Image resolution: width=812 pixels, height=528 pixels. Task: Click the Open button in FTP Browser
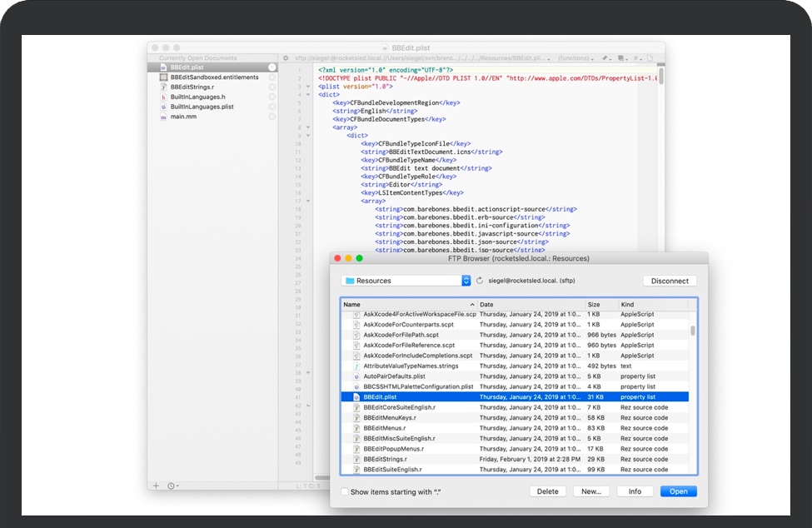(x=678, y=491)
